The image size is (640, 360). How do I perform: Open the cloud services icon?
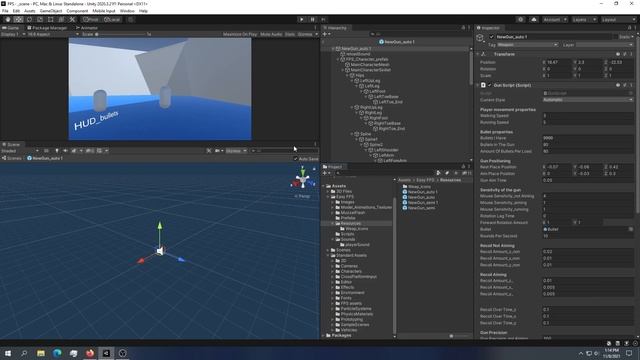(x=533, y=19)
